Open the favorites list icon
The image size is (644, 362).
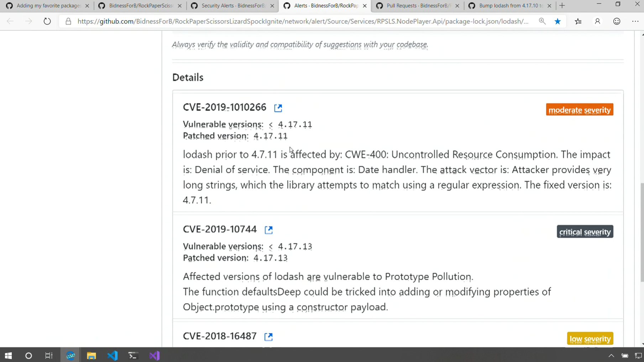[578, 21]
